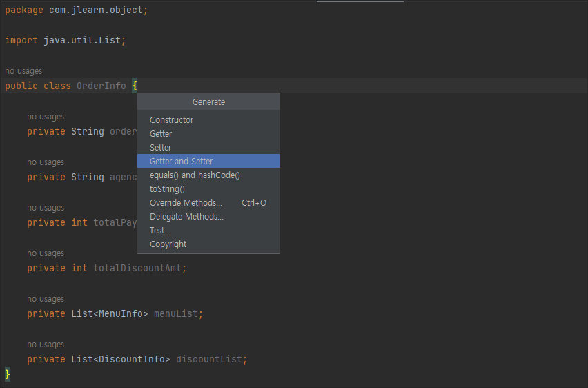Select Test... in Generate menu
The width and height of the screenshot is (588, 388).
208,231
